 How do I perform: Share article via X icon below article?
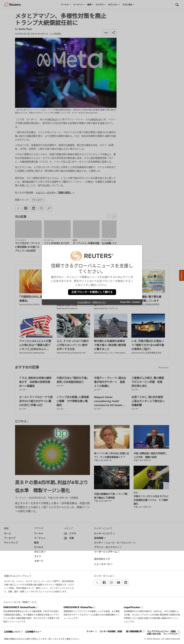(18, 208)
